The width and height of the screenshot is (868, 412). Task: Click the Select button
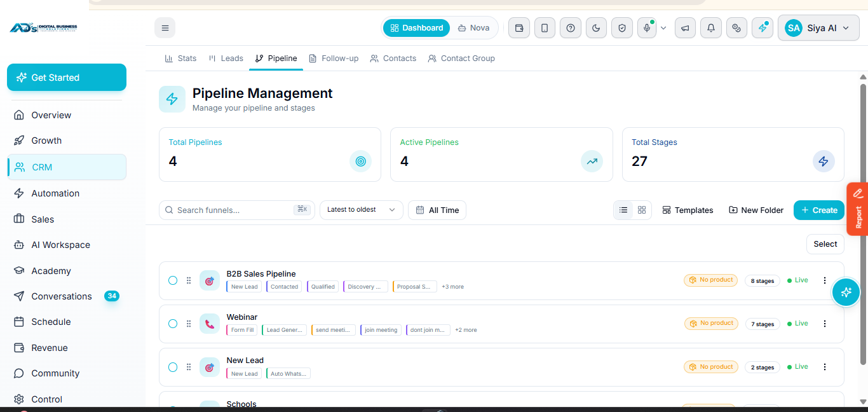[x=825, y=244]
